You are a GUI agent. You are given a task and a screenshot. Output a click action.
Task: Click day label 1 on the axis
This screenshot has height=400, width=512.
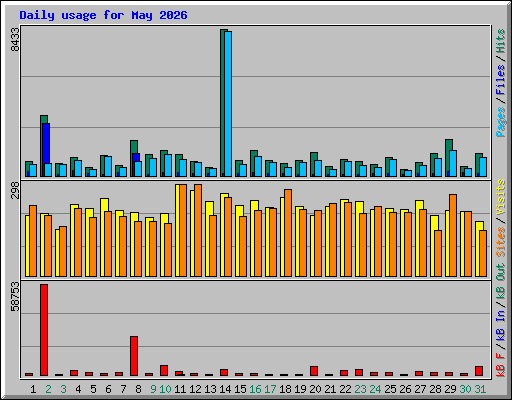coord(33,389)
